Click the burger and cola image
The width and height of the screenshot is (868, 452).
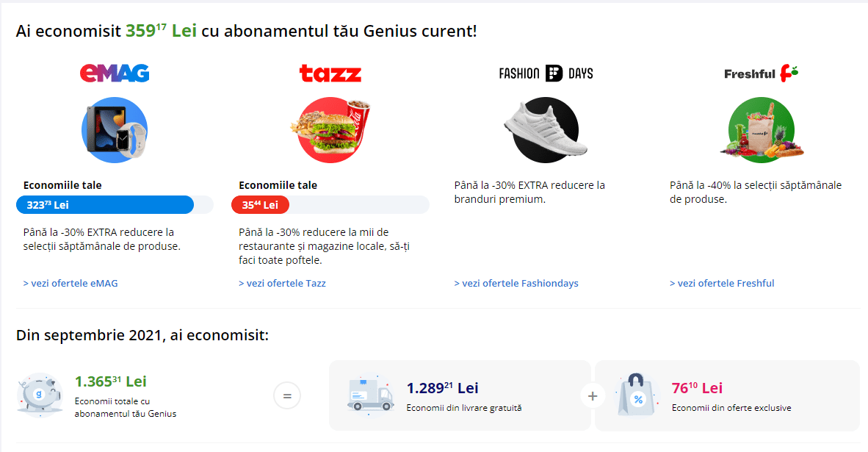[330, 130]
